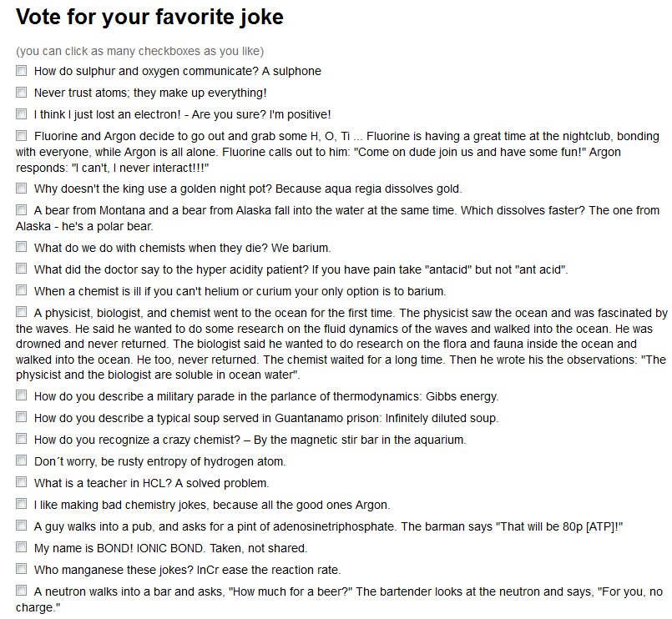Select the 'Who manganese these jokes' checkbox
Image resolution: width=672 pixels, height=619 pixels.
tap(22, 569)
